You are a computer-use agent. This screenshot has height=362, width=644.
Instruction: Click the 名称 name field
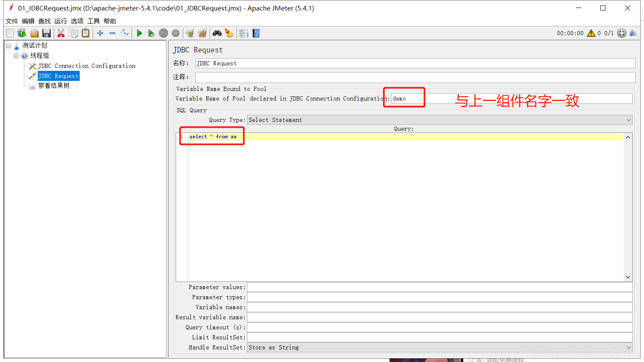click(415, 63)
